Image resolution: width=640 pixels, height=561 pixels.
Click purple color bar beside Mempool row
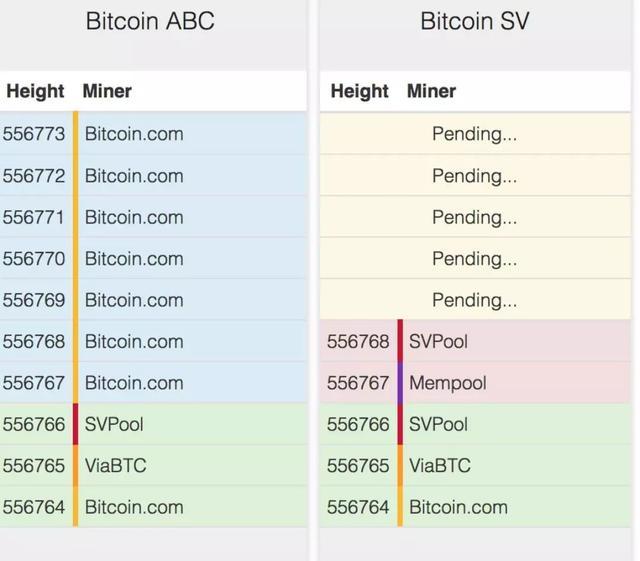(400, 383)
